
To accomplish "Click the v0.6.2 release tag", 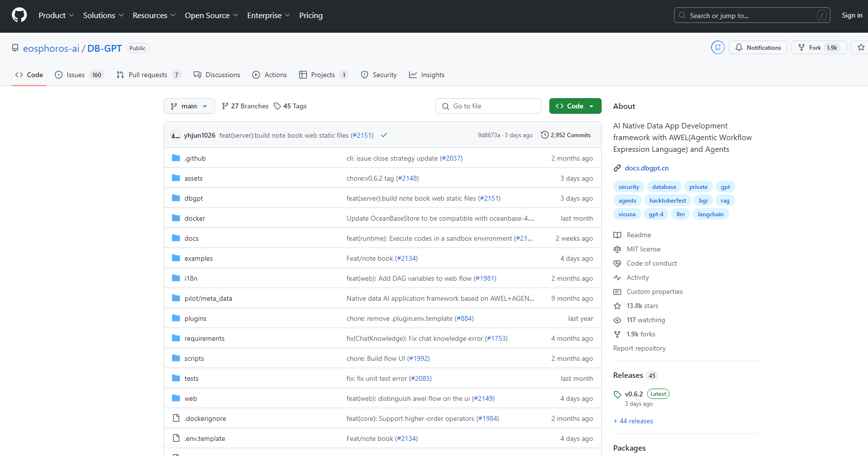I will [633, 394].
